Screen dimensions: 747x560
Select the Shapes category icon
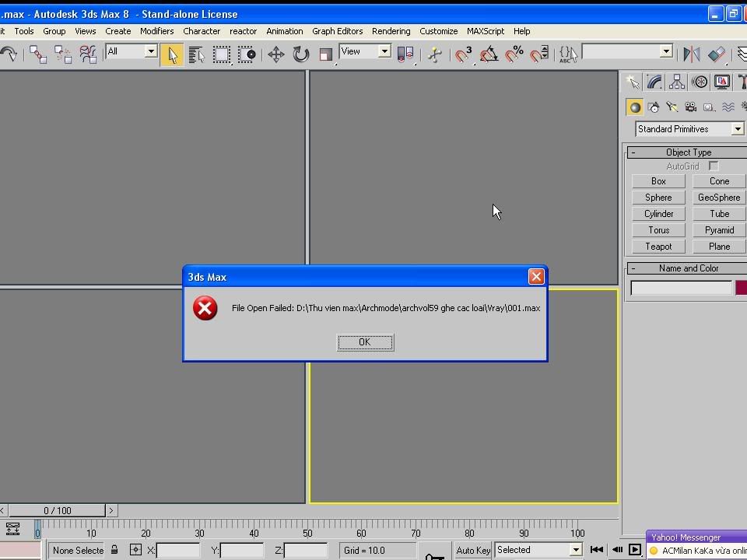pyautogui.click(x=653, y=107)
